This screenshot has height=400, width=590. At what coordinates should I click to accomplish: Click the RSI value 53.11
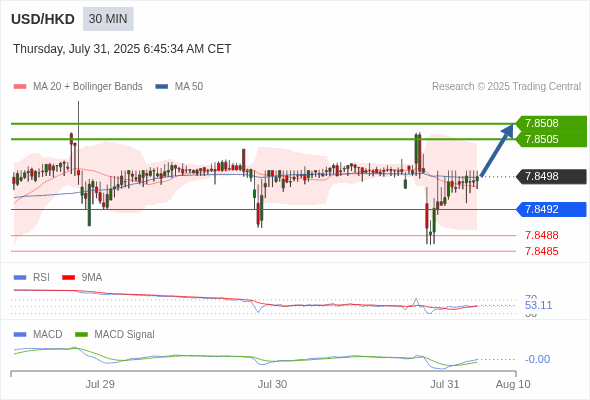[x=538, y=305]
